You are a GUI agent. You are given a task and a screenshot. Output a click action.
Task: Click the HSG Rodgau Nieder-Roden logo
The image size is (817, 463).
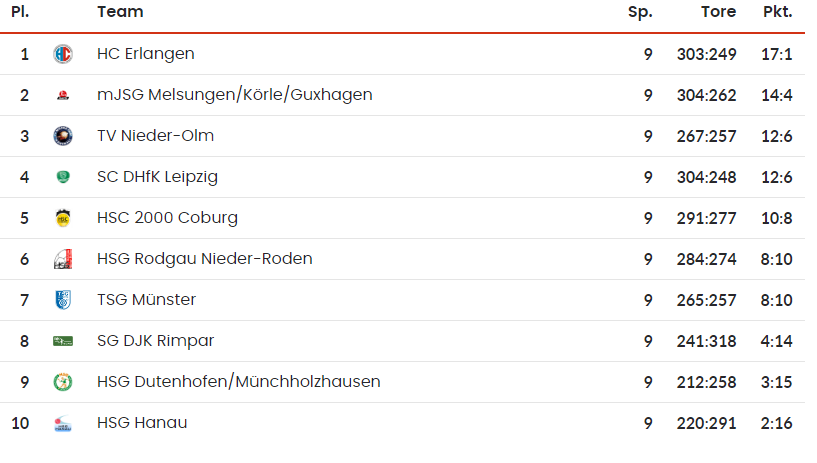pyautogui.click(x=63, y=260)
